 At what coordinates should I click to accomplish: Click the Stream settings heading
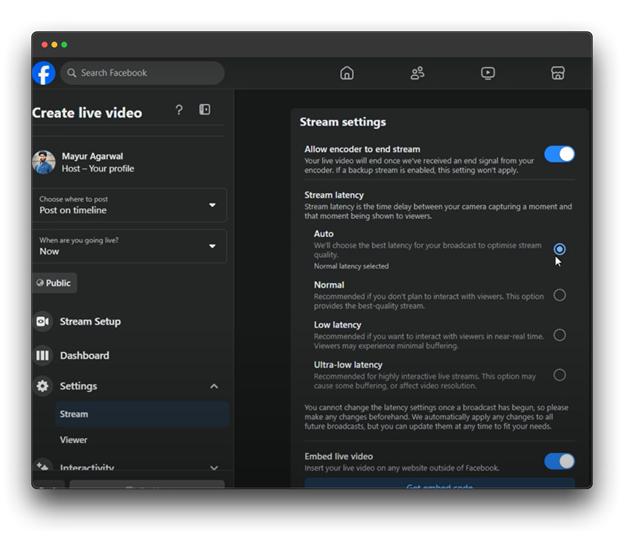(x=343, y=122)
